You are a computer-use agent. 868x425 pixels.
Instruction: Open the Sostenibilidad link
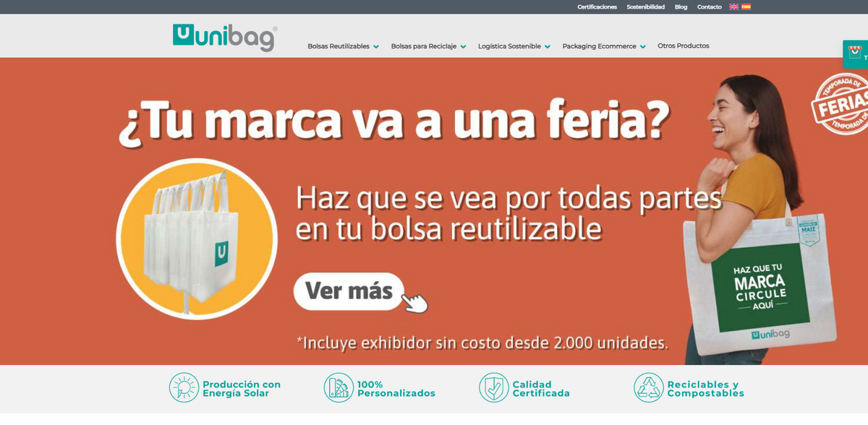tap(645, 7)
